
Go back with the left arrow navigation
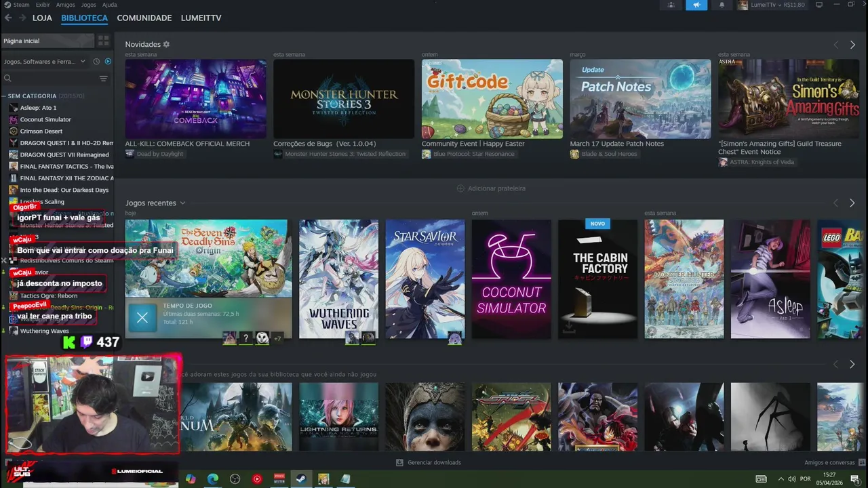pos(8,18)
